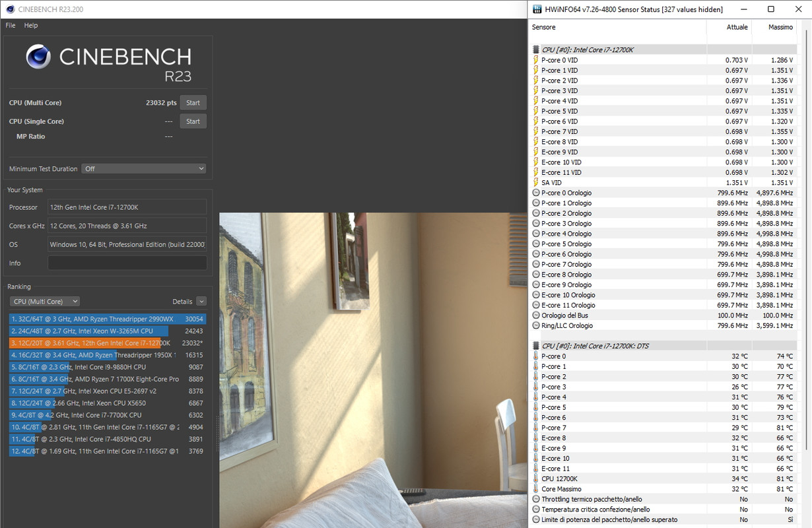Click the rendered room preview image
812x528 pixels.
tap(373, 370)
